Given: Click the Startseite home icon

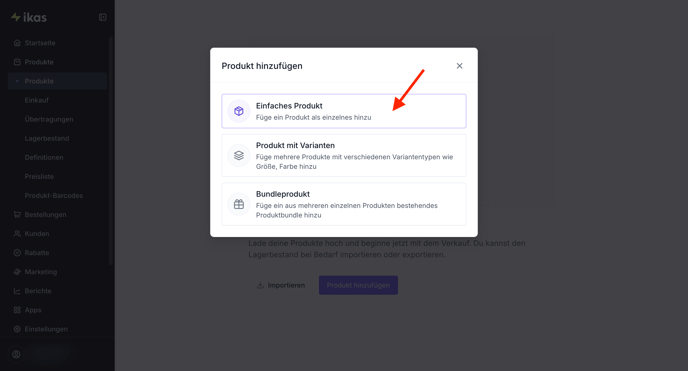Looking at the screenshot, I should [x=17, y=43].
